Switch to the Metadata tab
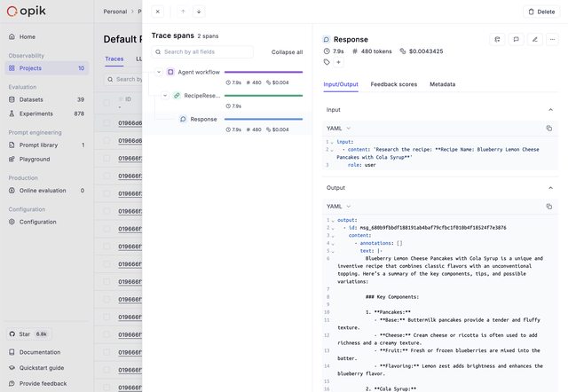The height and width of the screenshot is (392, 568). click(x=442, y=84)
